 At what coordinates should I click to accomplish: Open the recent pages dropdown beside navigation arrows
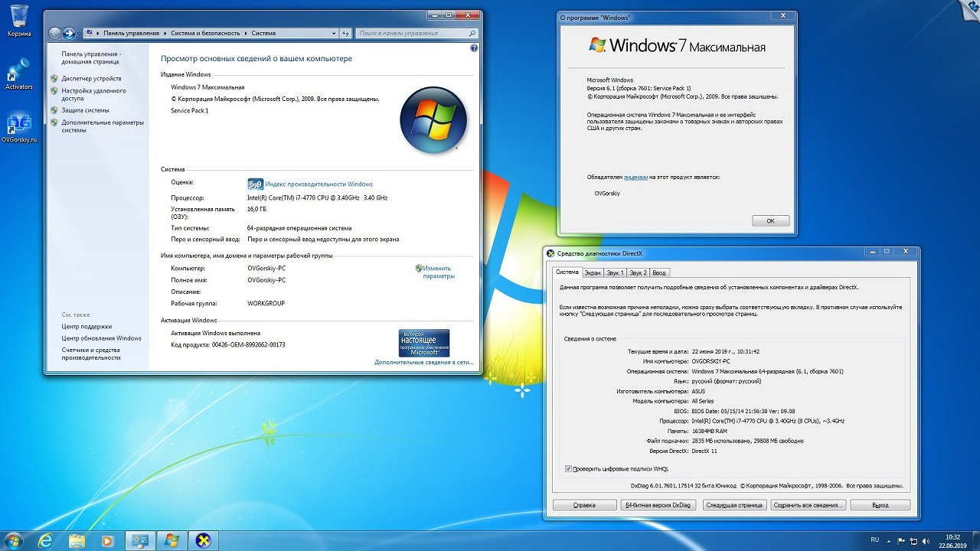point(79,34)
